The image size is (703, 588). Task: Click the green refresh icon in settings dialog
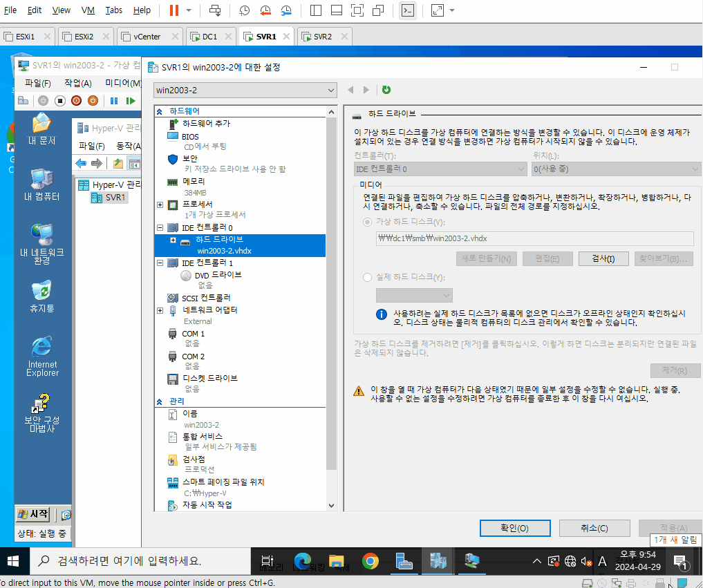[386, 90]
